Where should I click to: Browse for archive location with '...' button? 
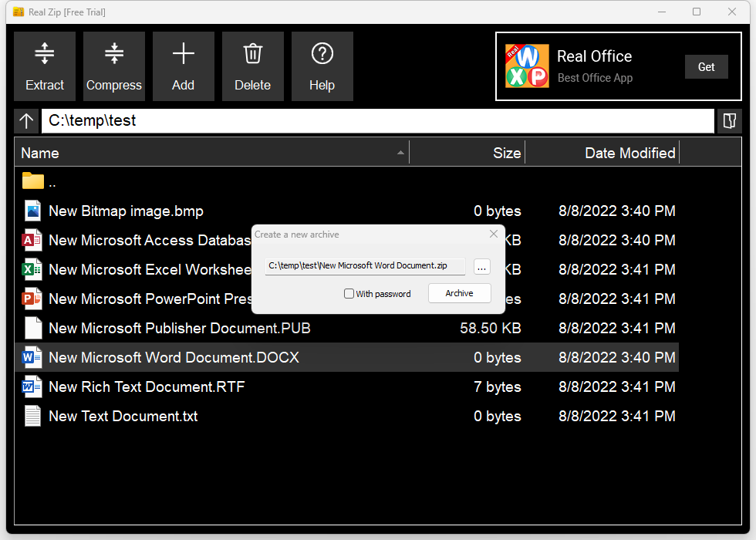click(481, 267)
